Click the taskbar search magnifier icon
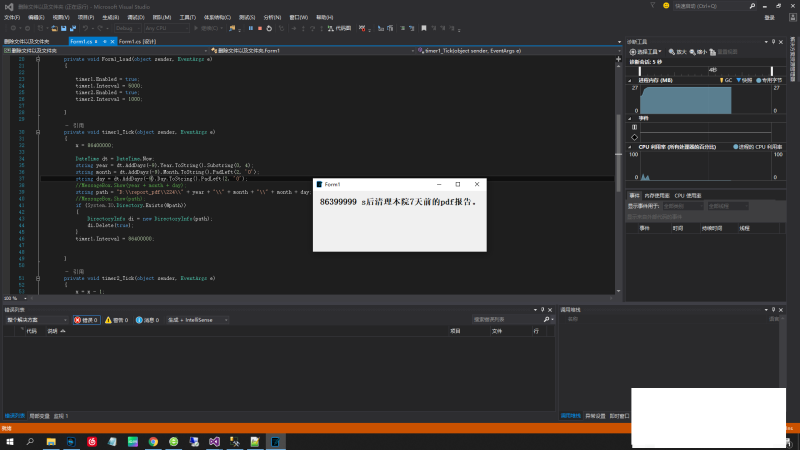 (x=30, y=441)
